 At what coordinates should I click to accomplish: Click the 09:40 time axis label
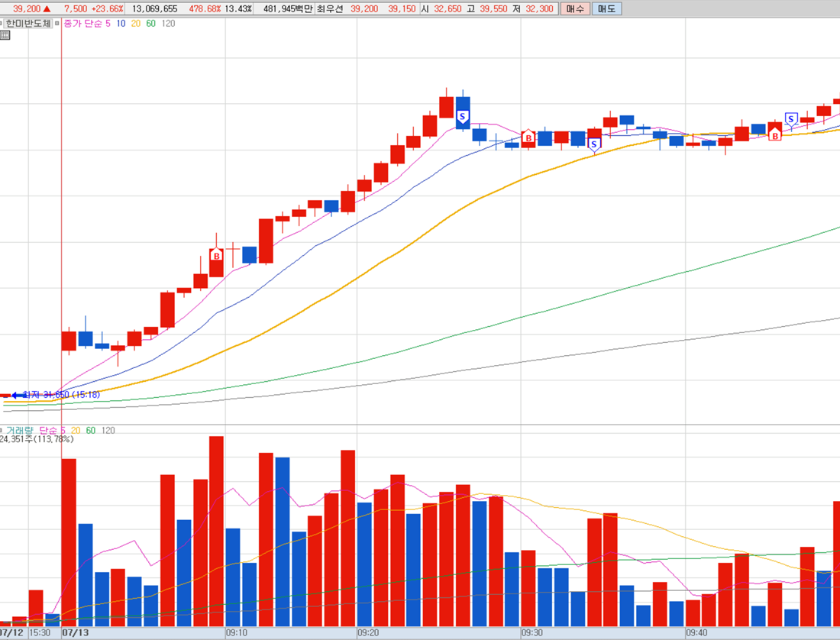click(696, 633)
